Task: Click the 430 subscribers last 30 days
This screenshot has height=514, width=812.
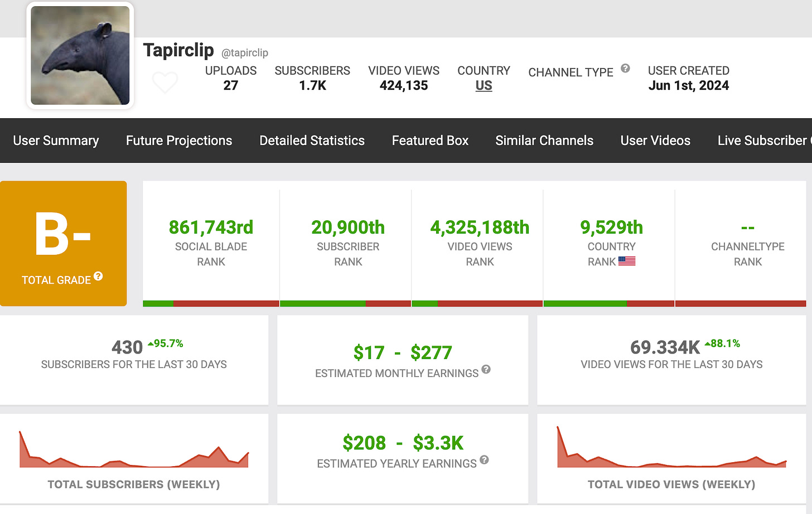Action: click(x=127, y=347)
